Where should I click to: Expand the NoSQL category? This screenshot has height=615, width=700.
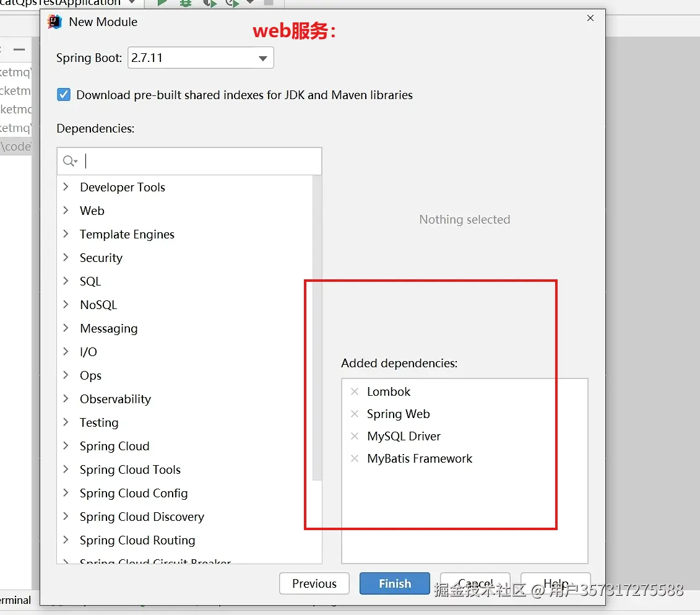[x=66, y=305]
